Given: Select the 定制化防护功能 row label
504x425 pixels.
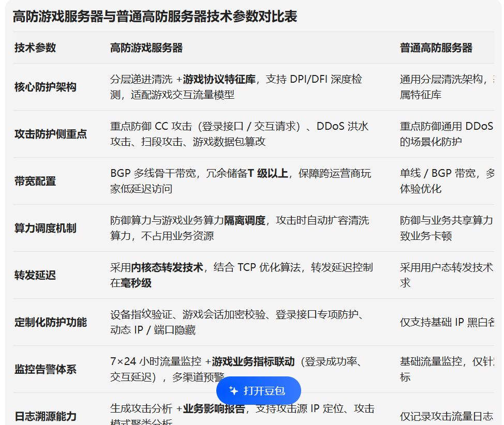Looking at the screenshot, I should point(51,322).
